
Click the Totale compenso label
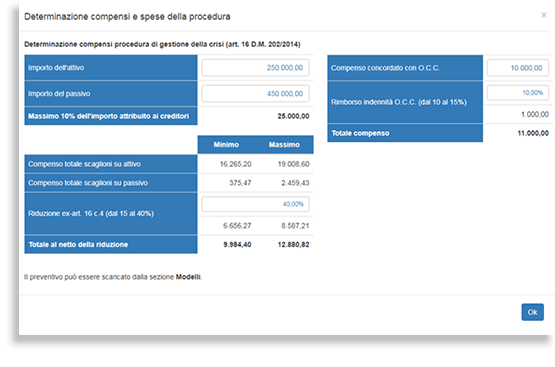pyautogui.click(x=360, y=133)
